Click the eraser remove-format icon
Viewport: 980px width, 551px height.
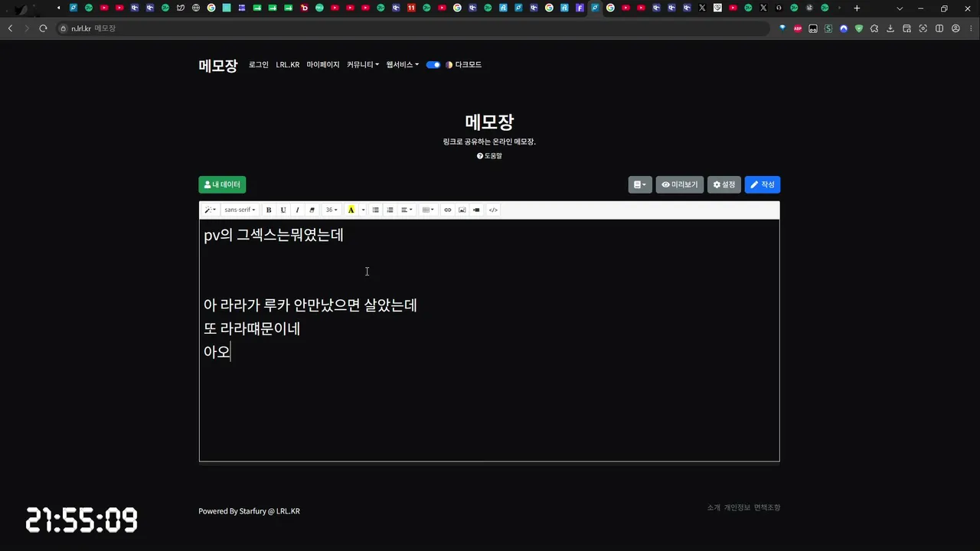(312, 210)
